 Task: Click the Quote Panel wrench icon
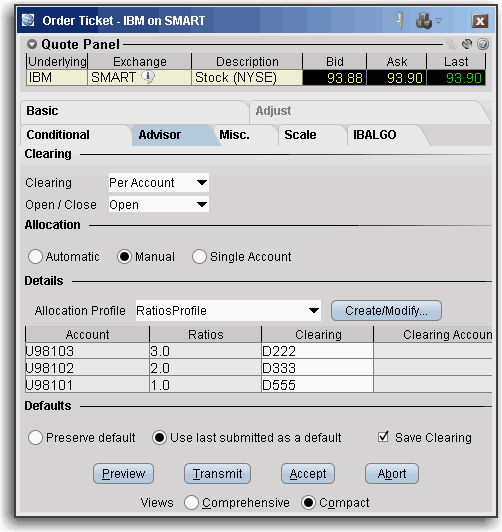(x=467, y=44)
